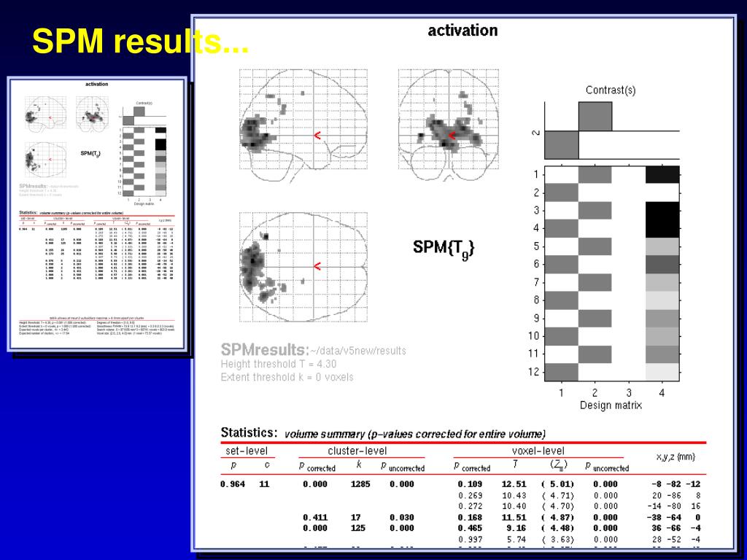Click cluster p uncorrected value '0.030'
Viewport: 747px width, 560px height.
(402, 518)
